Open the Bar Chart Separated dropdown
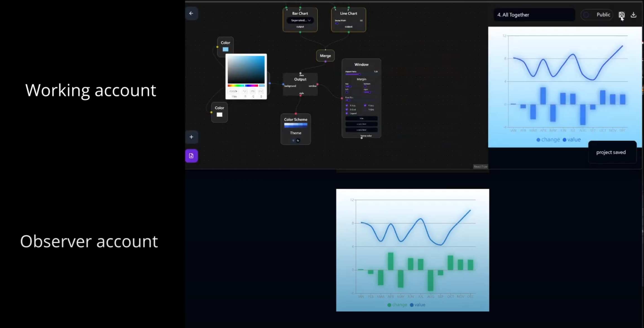Image resolution: width=644 pixels, height=328 pixels. (300, 20)
